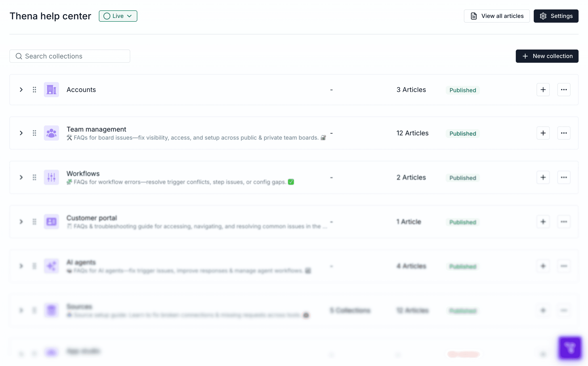Focus the Search collections field
The width and height of the screenshot is (588, 366).
[70, 56]
